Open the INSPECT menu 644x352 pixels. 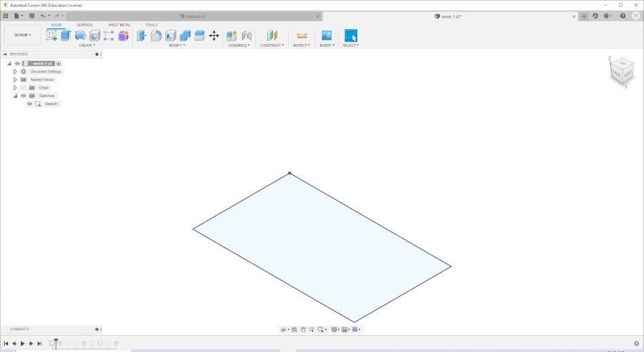[x=302, y=45]
